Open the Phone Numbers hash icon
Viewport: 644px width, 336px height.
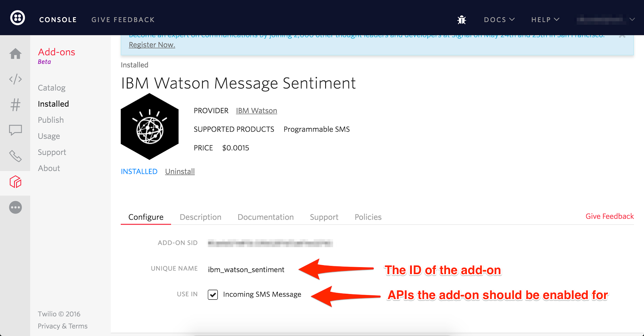pos(15,105)
